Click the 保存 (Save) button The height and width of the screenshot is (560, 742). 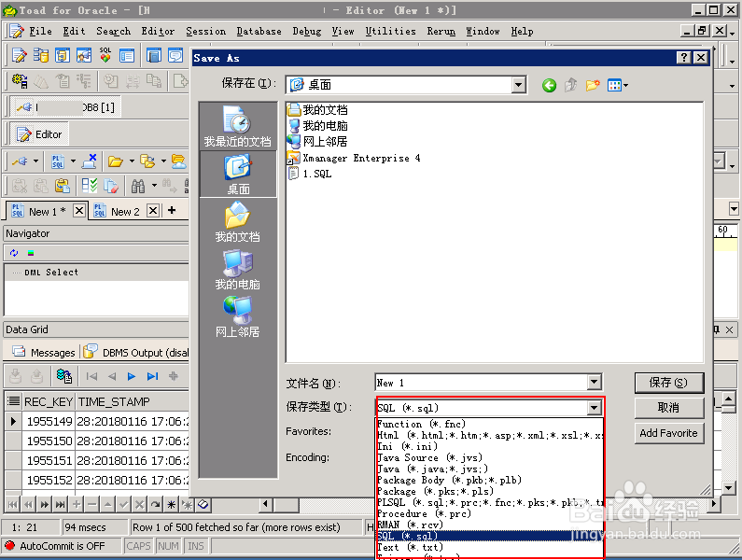click(668, 383)
